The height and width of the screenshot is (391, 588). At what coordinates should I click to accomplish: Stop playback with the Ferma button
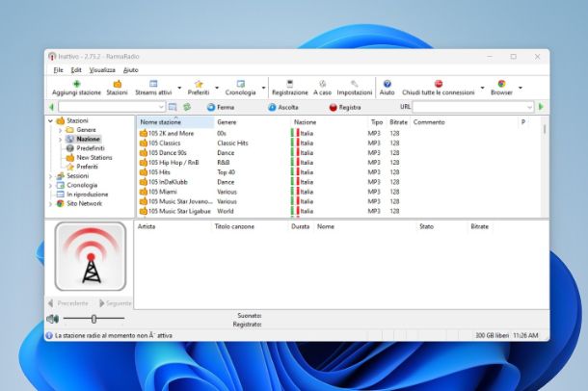[x=221, y=107]
